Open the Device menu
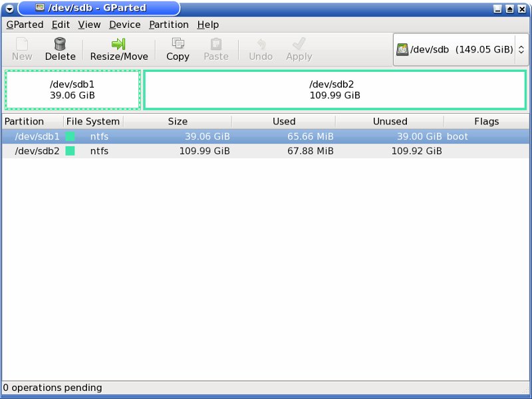Viewport: 532px width, 399px height. (x=124, y=25)
